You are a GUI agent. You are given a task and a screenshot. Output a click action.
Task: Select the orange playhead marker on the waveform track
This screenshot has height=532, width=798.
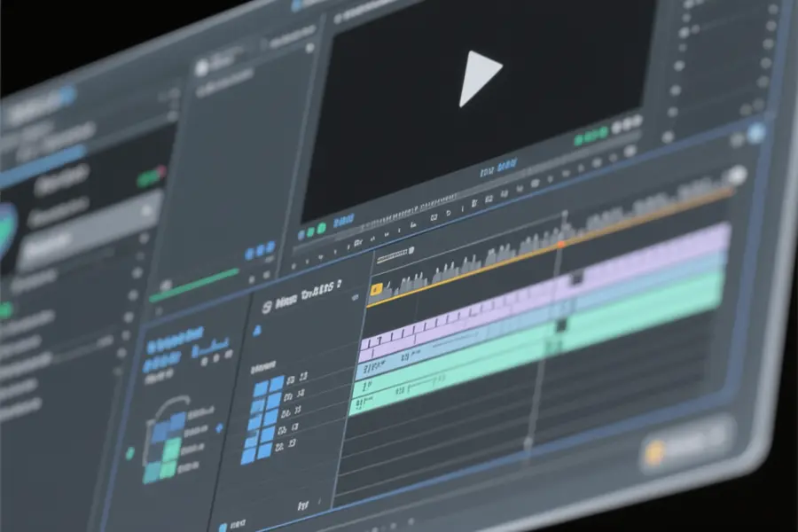pos(561,245)
